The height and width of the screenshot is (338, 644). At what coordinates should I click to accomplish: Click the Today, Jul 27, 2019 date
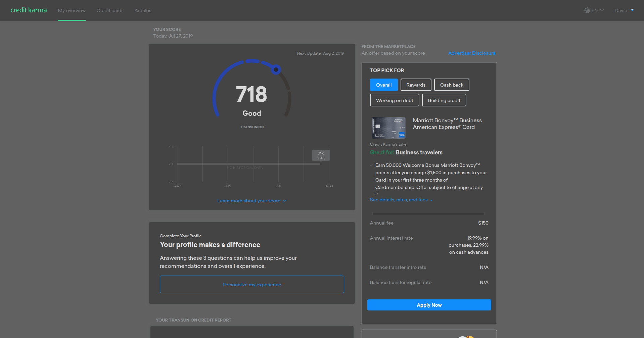pos(173,36)
